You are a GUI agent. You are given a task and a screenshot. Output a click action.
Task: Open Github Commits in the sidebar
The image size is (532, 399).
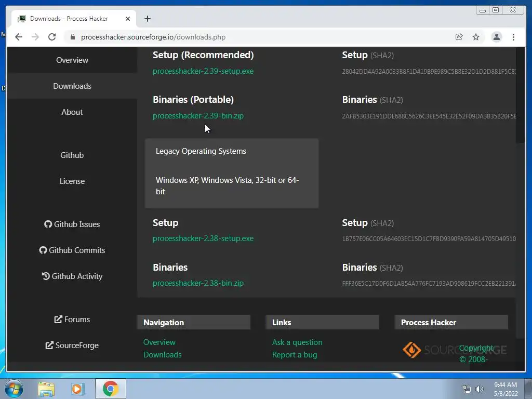(72, 250)
